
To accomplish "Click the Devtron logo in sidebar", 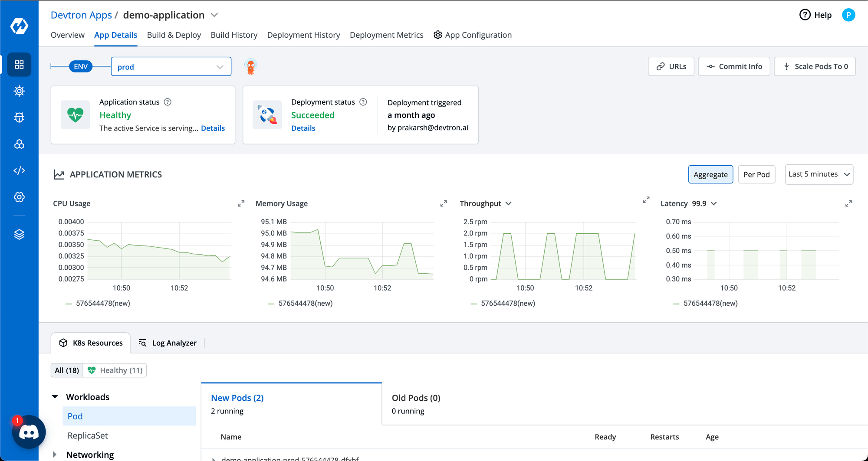I will (19, 26).
